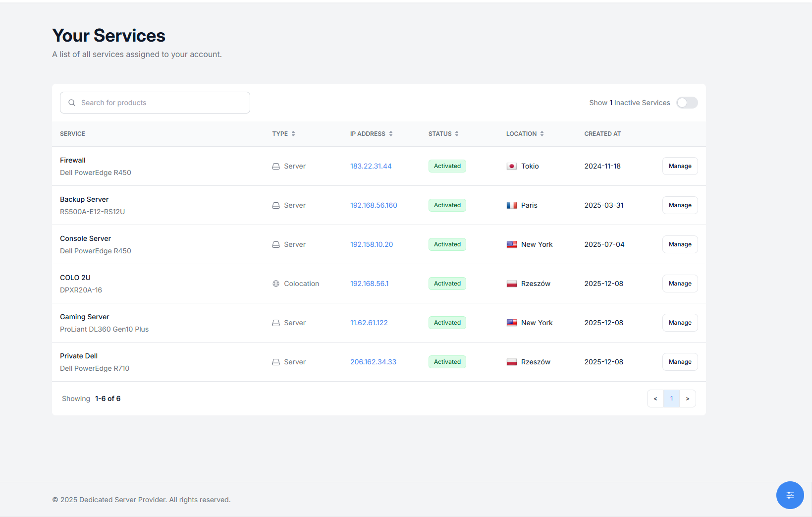Click the server icon in Private Dell row
This screenshot has height=517, width=812.
(x=276, y=362)
